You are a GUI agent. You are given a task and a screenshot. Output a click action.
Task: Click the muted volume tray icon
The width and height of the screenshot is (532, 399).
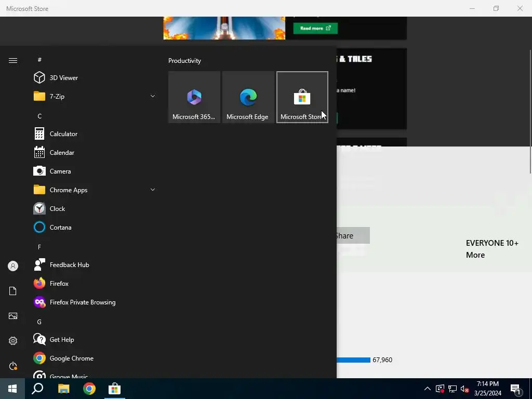tap(465, 389)
